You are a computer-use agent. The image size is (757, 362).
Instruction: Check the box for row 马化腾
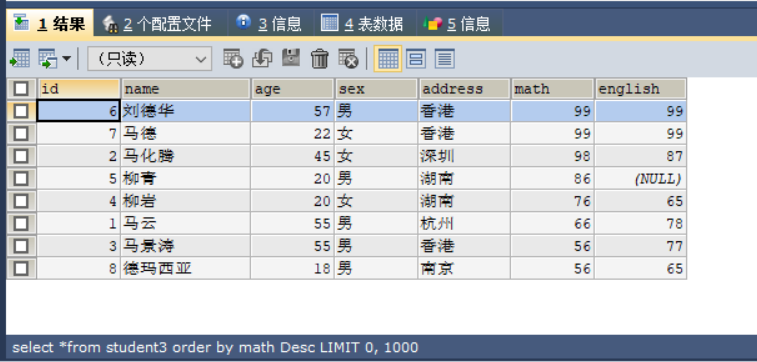pos(21,156)
